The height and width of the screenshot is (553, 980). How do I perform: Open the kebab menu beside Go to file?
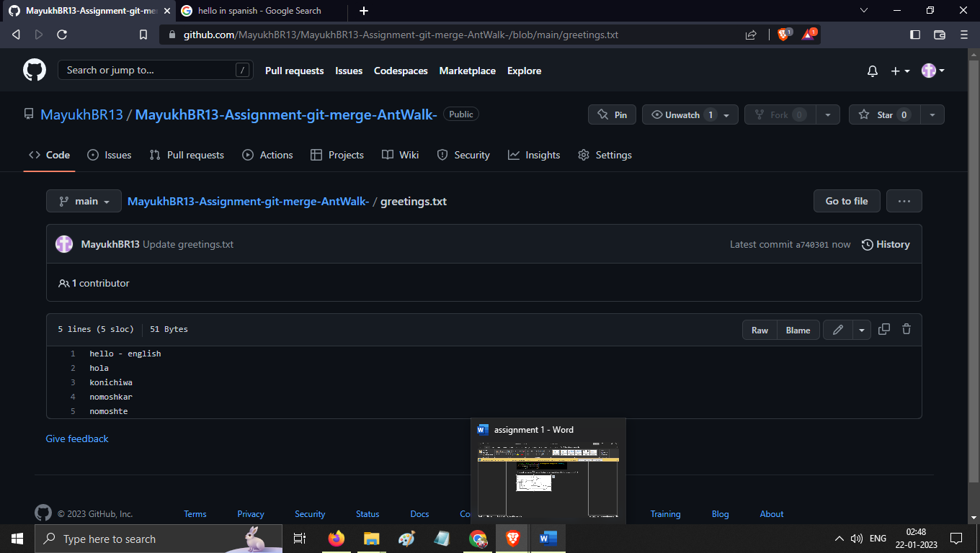tap(904, 201)
